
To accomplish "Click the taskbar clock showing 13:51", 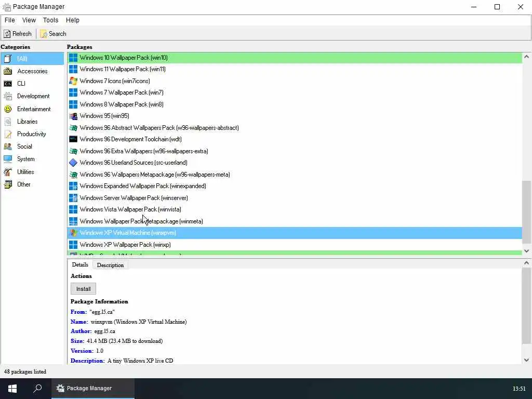I will click(x=519, y=389).
